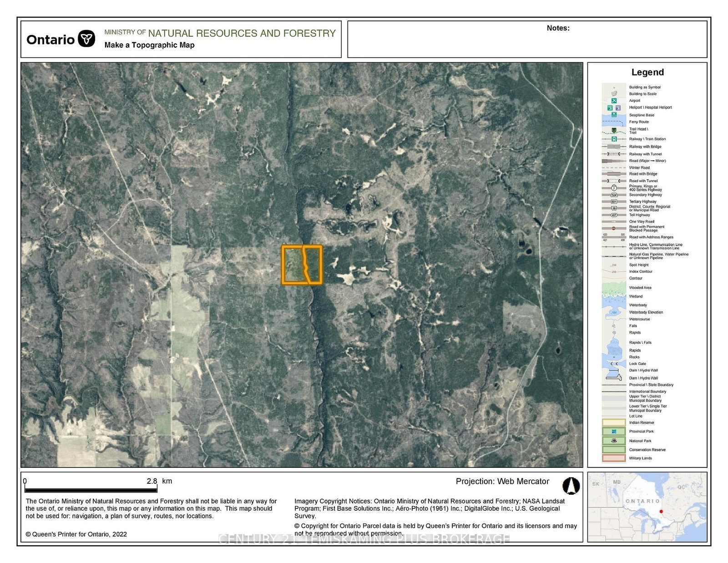Click the Indian Reserve yellow swatch
Screen dimensions: 728x563
(614, 422)
